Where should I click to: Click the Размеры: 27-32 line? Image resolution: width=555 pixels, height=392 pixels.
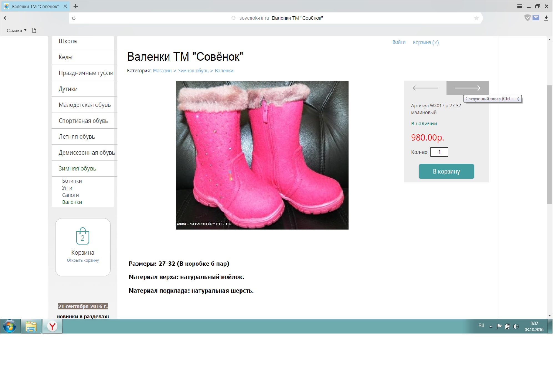(179, 264)
